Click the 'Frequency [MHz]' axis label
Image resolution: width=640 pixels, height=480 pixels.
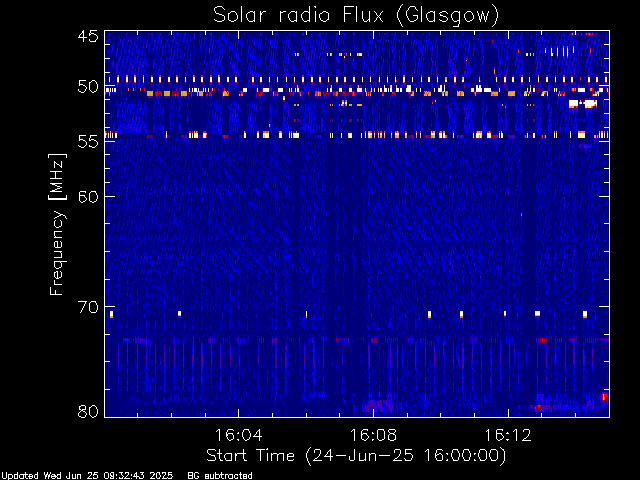coord(57,224)
